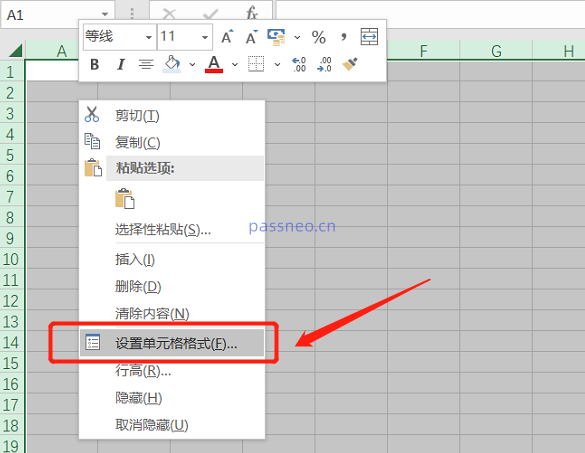Choose 清除内容(N) menu item

172,313
